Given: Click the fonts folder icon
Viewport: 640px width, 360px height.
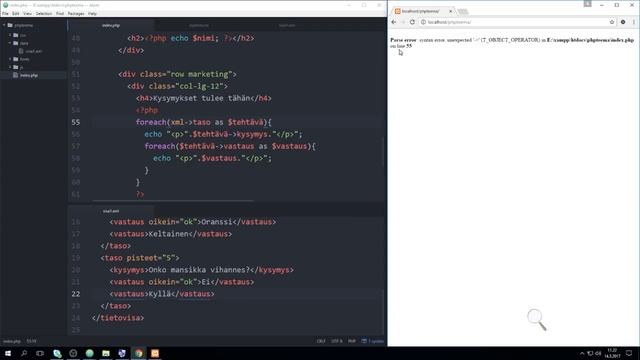Looking at the screenshot, I should coord(16,59).
